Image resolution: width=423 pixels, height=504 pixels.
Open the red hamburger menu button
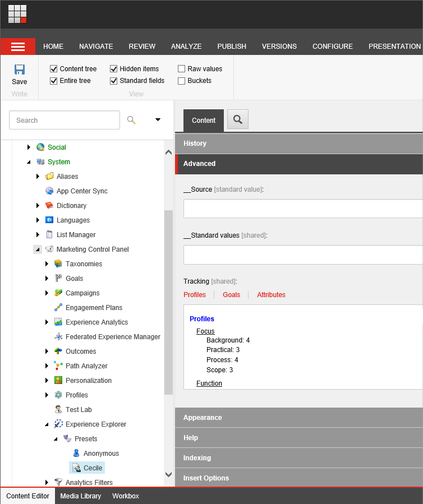[18, 47]
